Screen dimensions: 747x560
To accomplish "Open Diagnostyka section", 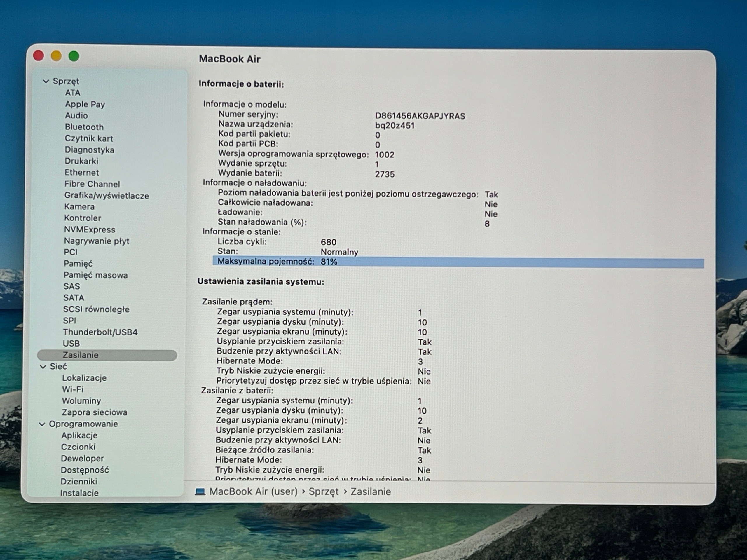I will pos(90,150).
